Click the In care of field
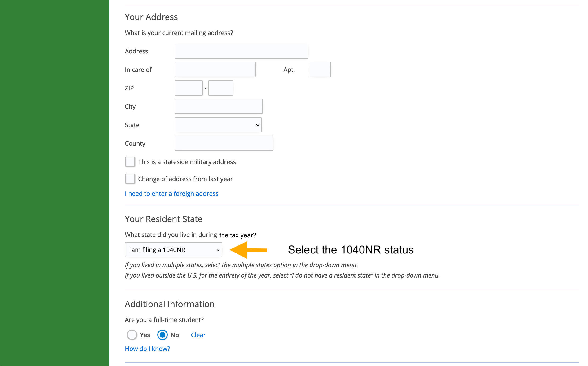Image resolution: width=588 pixels, height=366 pixels. 215,69
